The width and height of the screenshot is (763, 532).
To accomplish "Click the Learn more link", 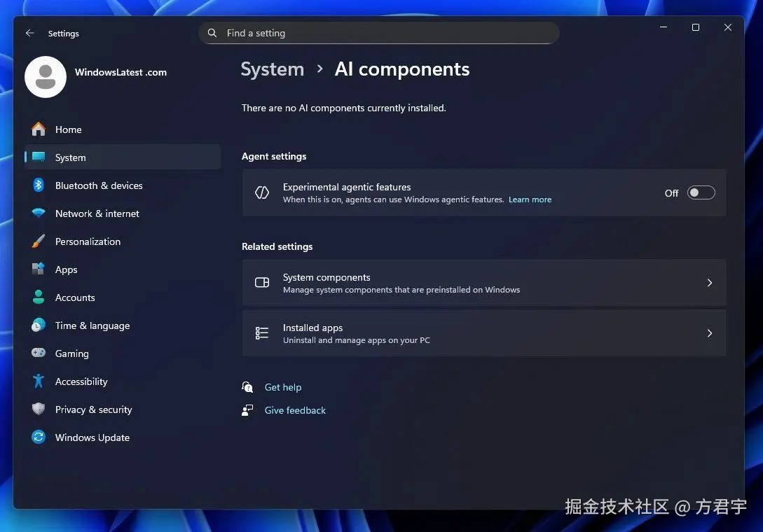I will (x=530, y=199).
